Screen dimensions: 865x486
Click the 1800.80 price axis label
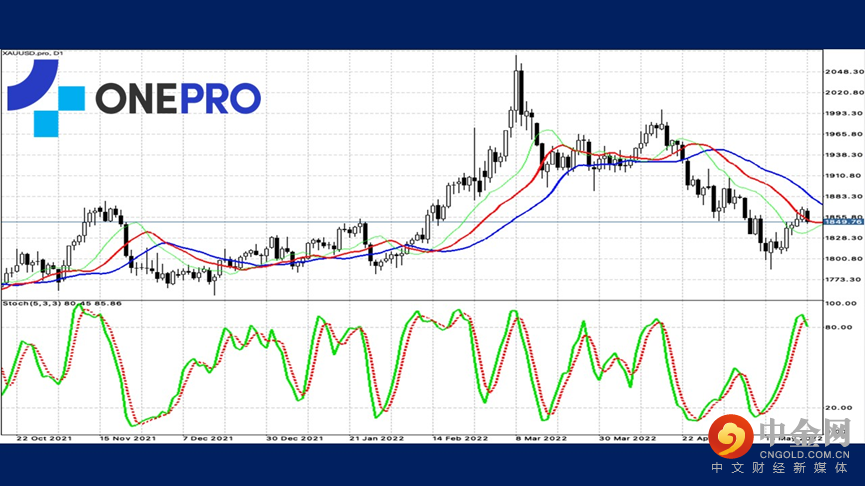844,259
